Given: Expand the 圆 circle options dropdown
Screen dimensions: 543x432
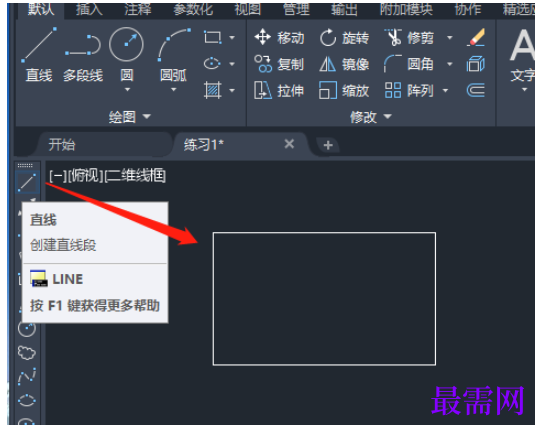Looking at the screenshot, I should pyautogui.click(x=127, y=90).
